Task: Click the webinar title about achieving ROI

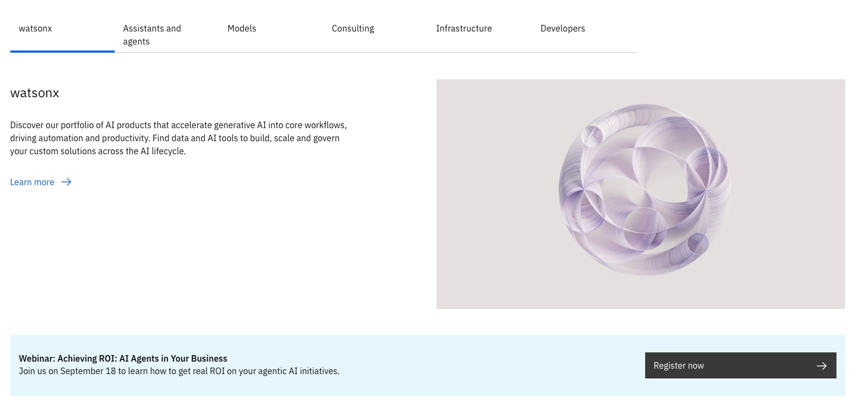Action: click(x=123, y=358)
